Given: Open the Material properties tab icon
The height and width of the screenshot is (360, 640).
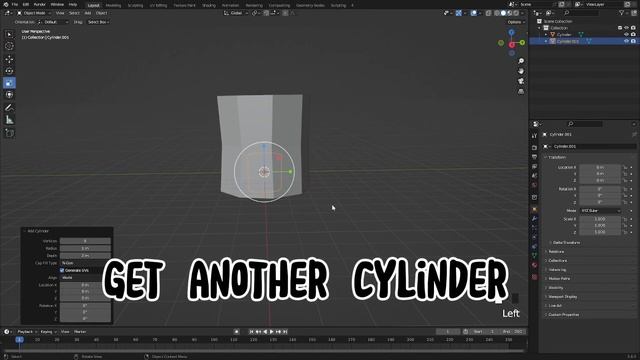Looking at the screenshot, I should tap(534, 265).
